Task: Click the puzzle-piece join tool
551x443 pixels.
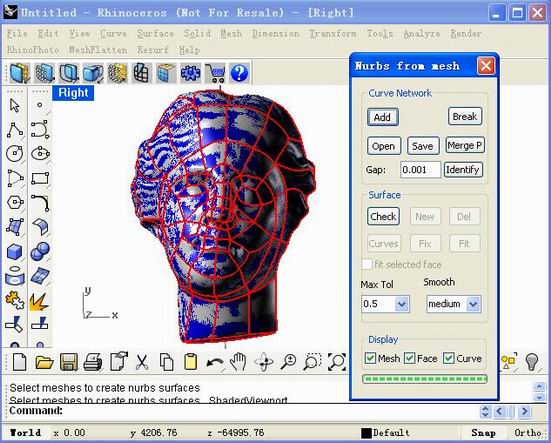Action: pyautogui.click(x=15, y=301)
